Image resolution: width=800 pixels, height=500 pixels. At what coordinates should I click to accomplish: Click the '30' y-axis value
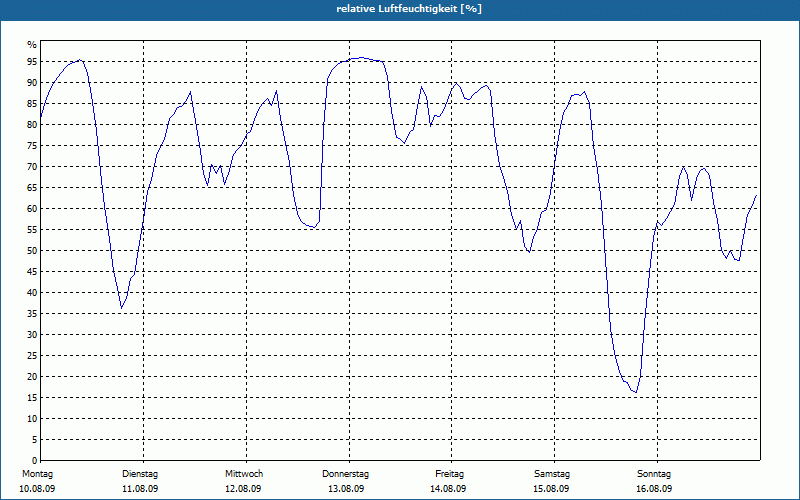point(32,335)
